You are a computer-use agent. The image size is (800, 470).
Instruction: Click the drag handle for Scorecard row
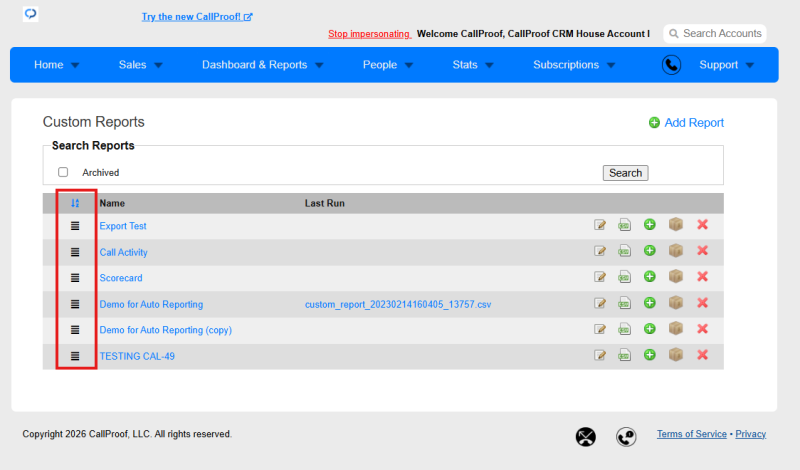pos(75,278)
